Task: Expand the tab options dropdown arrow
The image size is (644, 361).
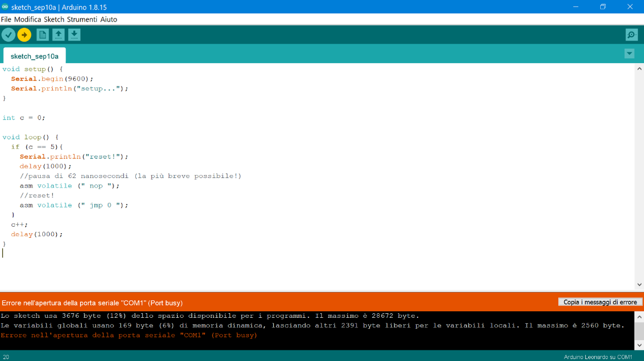Action: [629, 54]
